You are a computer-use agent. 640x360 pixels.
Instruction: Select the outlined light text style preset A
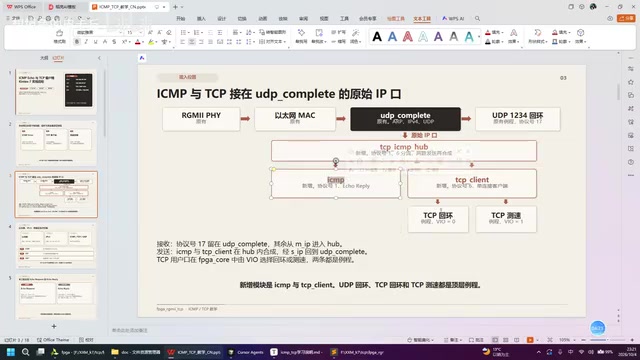tap(423, 37)
